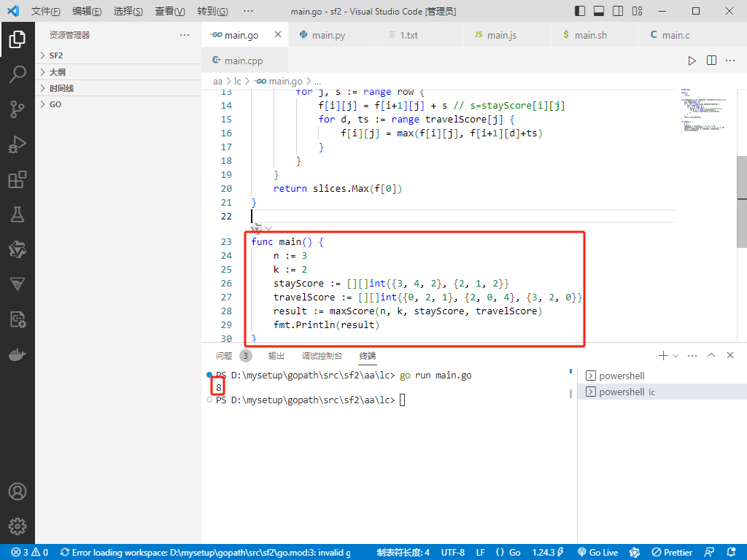Switch to main.cpp editor tab
The height and width of the screenshot is (560, 747).
(245, 61)
